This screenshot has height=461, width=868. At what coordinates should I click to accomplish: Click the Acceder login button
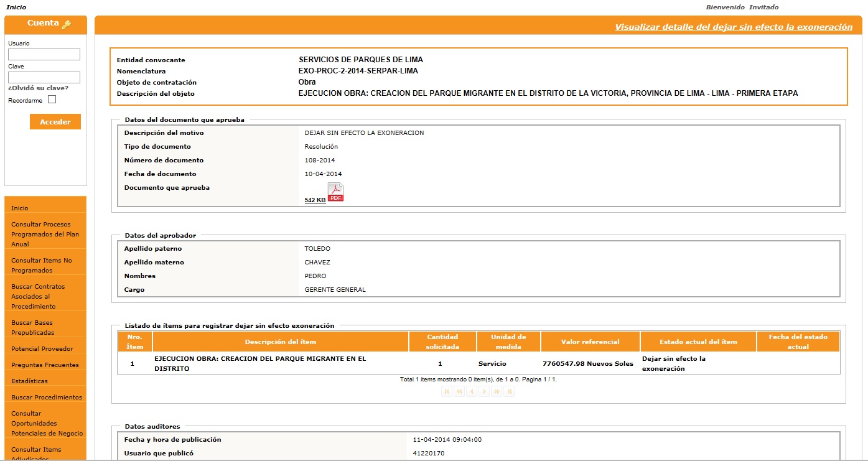pyautogui.click(x=55, y=122)
